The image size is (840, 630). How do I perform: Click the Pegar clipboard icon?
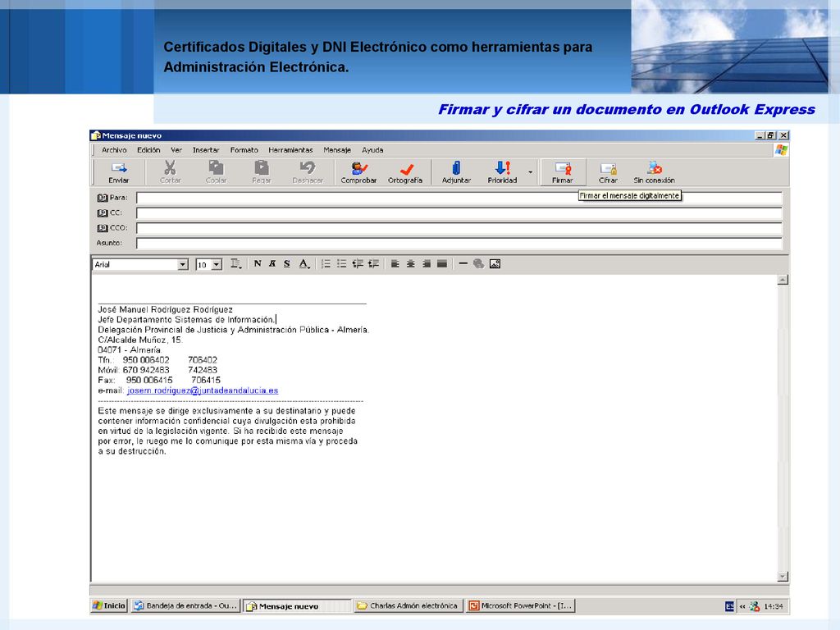click(262, 172)
